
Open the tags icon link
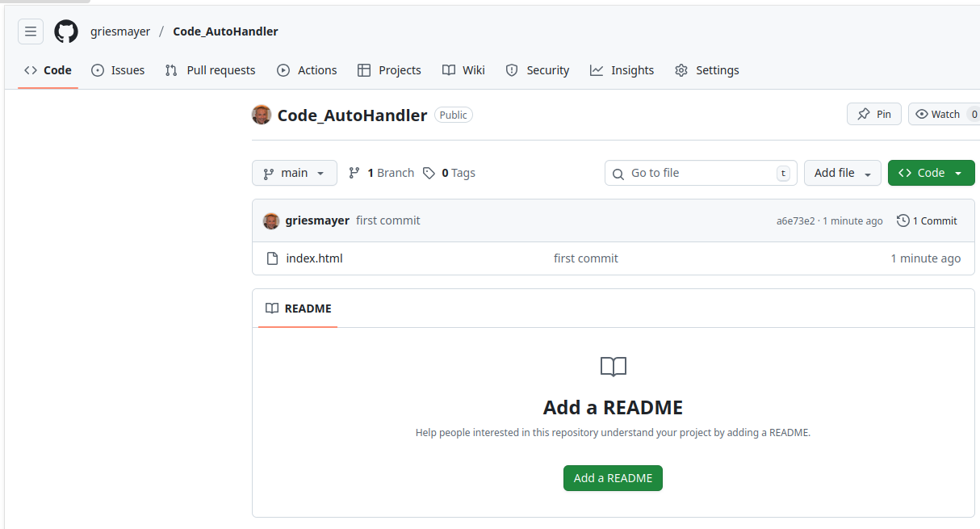[429, 173]
